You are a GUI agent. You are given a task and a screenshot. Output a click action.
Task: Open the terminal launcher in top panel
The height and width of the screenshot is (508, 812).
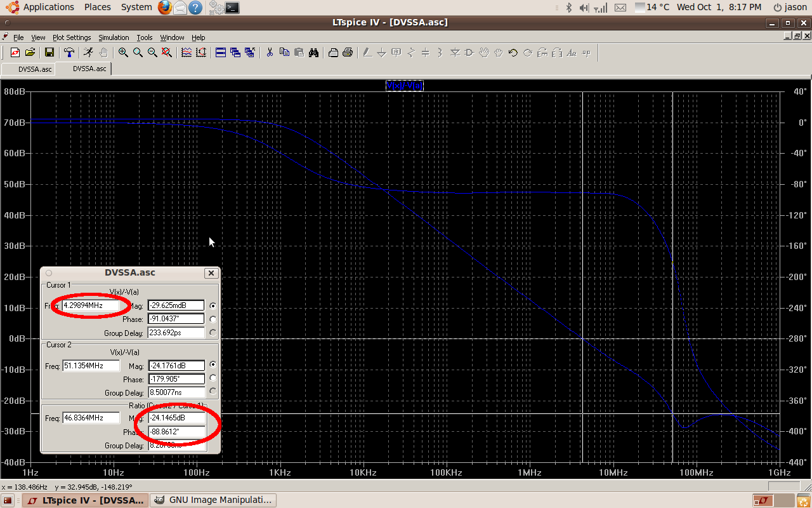point(233,8)
